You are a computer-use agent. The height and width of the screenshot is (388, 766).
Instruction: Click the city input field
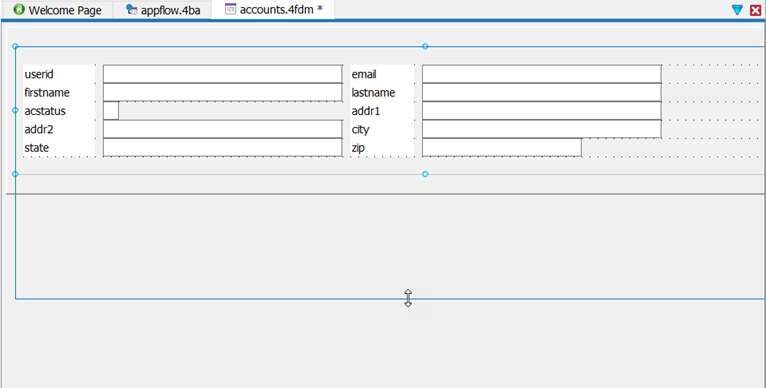(542, 129)
